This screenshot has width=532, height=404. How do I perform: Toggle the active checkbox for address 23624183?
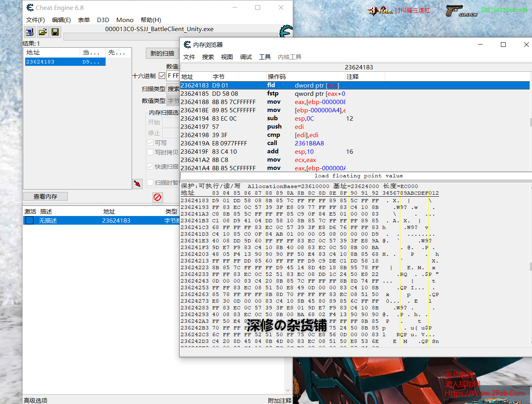click(30, 221)
